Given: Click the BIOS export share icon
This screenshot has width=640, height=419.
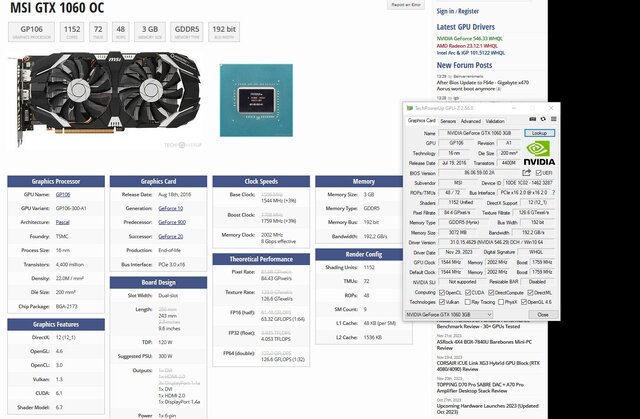Looking at the screenshot, I should [527, 172].
